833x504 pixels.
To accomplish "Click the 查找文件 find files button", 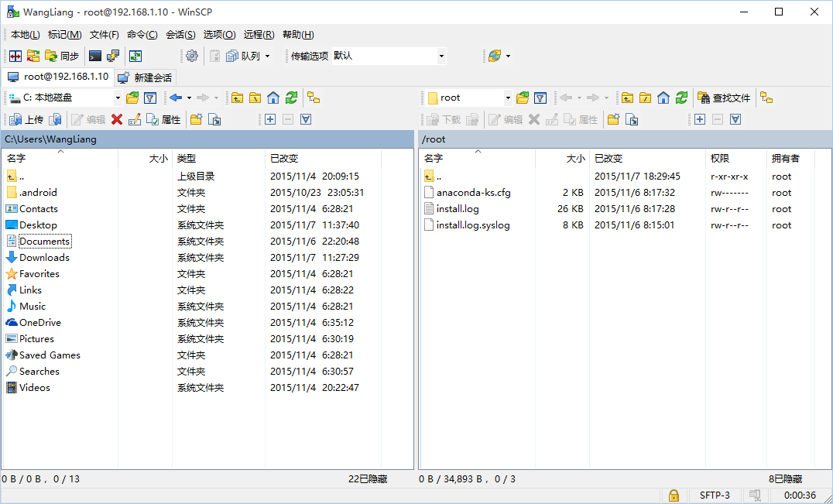I will (724, 98).
